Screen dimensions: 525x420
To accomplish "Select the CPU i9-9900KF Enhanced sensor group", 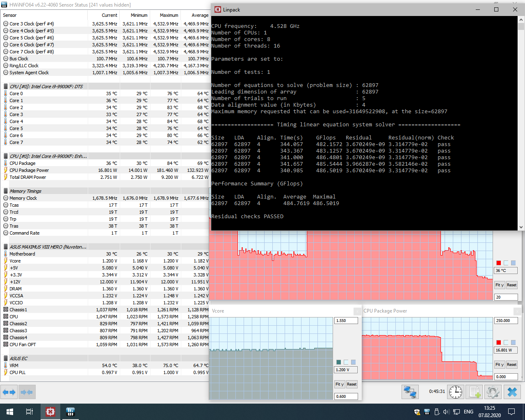I will [105, 156].
